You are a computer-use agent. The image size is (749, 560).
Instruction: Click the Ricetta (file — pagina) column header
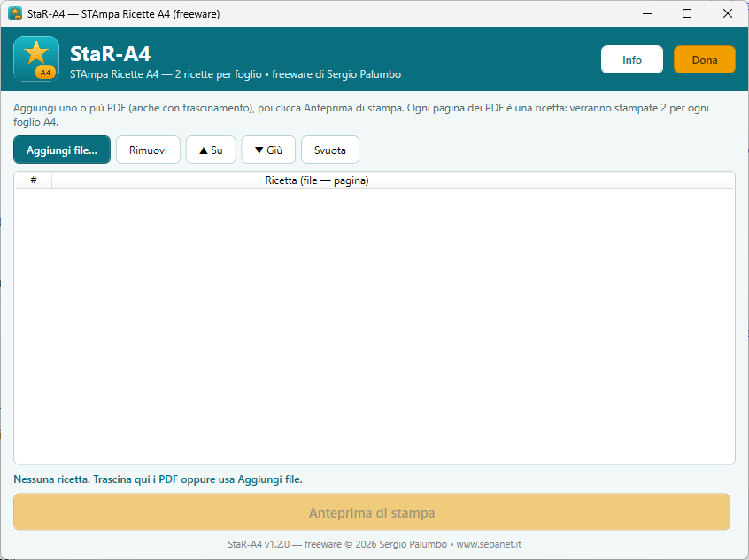coord(317,180)
